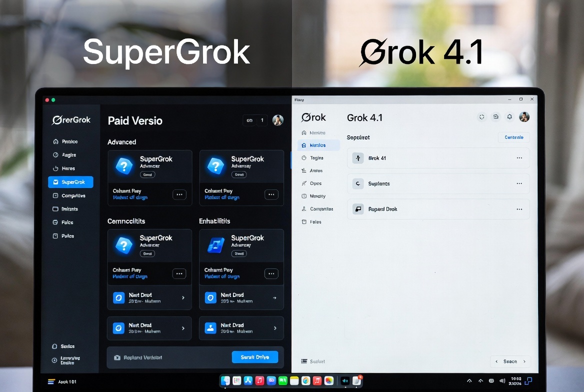Screen dimensions: 584x392
Task: Click the pill badge on the left Advanced card
Action: pos(147,175)
